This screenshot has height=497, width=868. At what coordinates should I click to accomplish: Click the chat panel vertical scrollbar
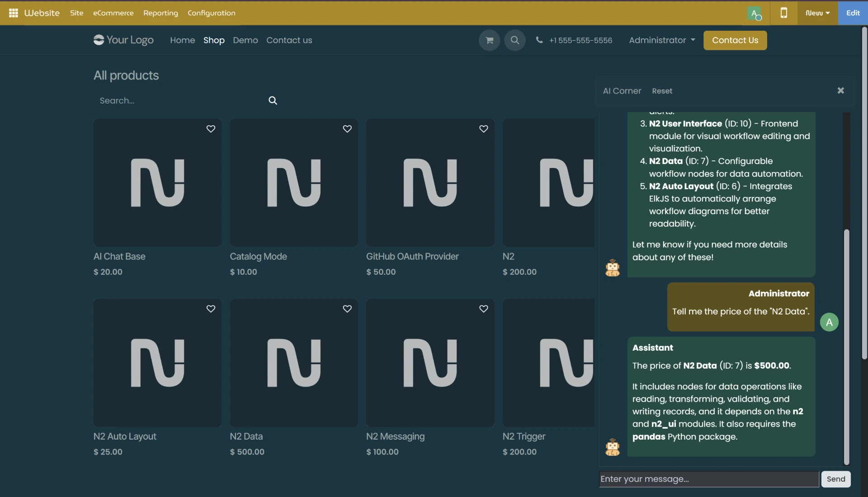pos(846,343)
